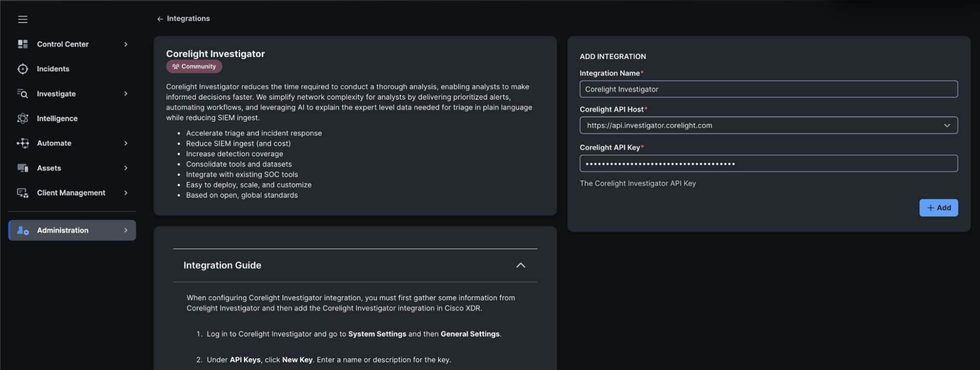Click the Intelligence atom icon
This screenshot has height=370, width=980.
(x=23, y=118)
